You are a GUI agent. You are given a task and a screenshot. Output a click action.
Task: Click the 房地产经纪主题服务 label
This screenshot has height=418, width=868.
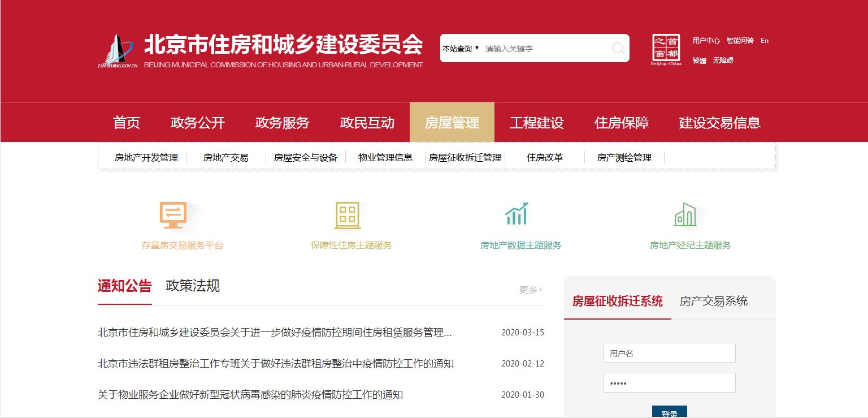(691, 245)
